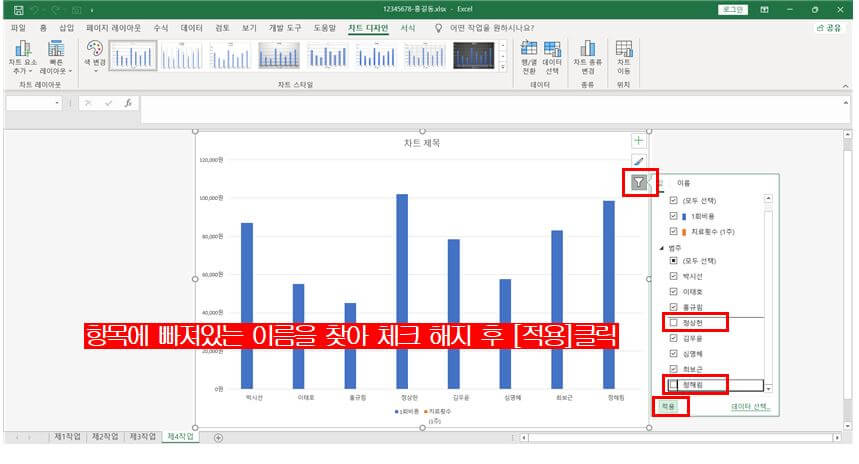859x464 pixels.
Task: Click the 데이터 선택... link in filter panel
Action: coord(751,406)
